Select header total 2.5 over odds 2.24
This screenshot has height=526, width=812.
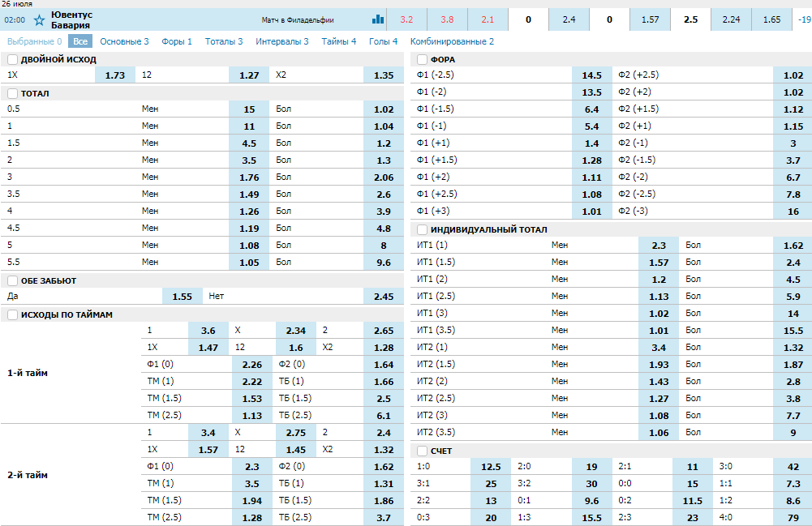pyautogui.click(x=731, y=19)
